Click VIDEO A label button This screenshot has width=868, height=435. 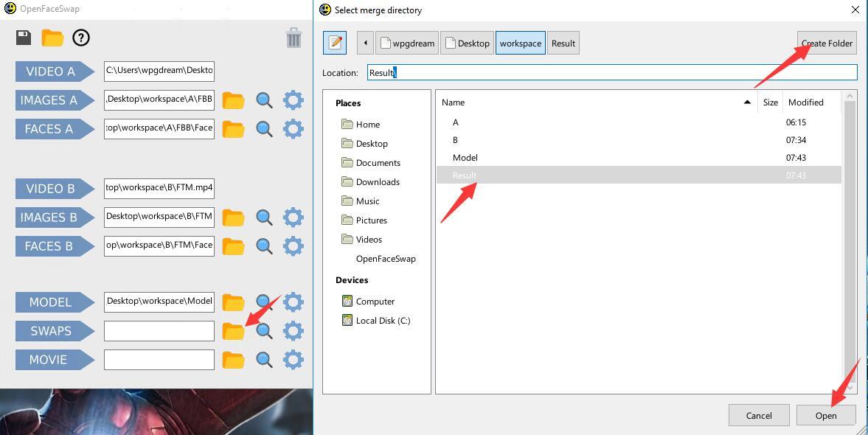click(55, 72)
